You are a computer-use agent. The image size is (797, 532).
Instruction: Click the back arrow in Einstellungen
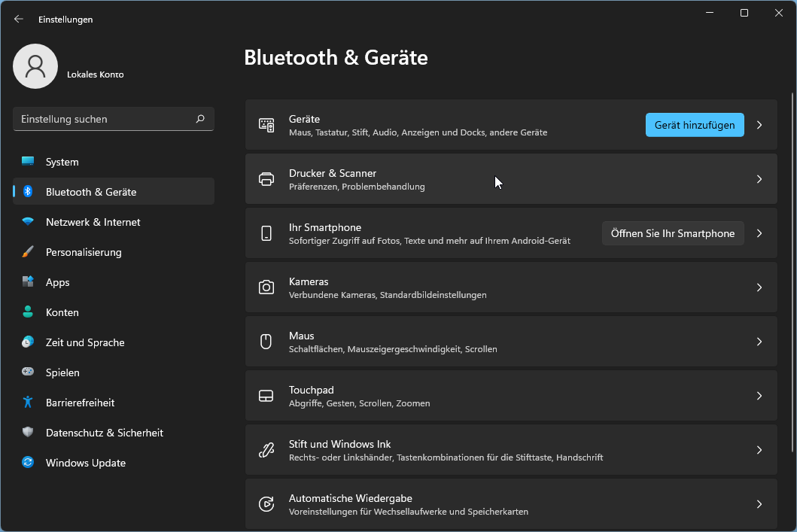(19, 20)
